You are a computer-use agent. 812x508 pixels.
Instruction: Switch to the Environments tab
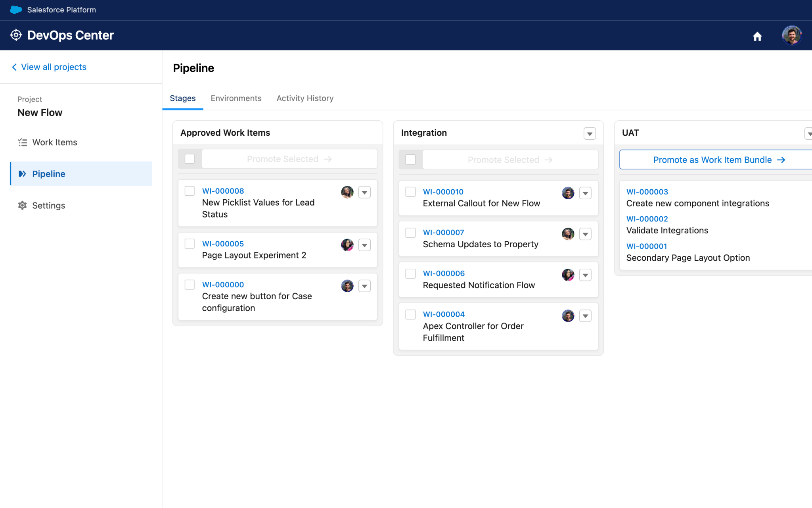[x=236, y=98]
